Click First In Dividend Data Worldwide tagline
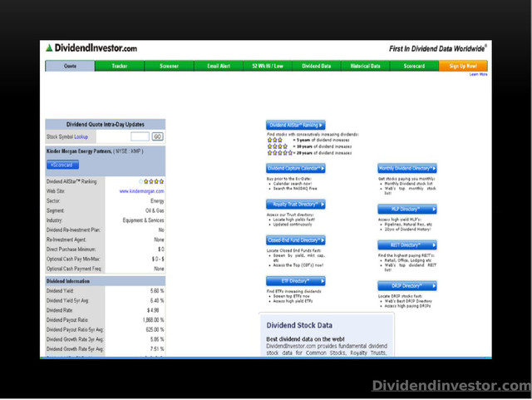The height and width of the screenshot is (400, 532). coord(438,48)
